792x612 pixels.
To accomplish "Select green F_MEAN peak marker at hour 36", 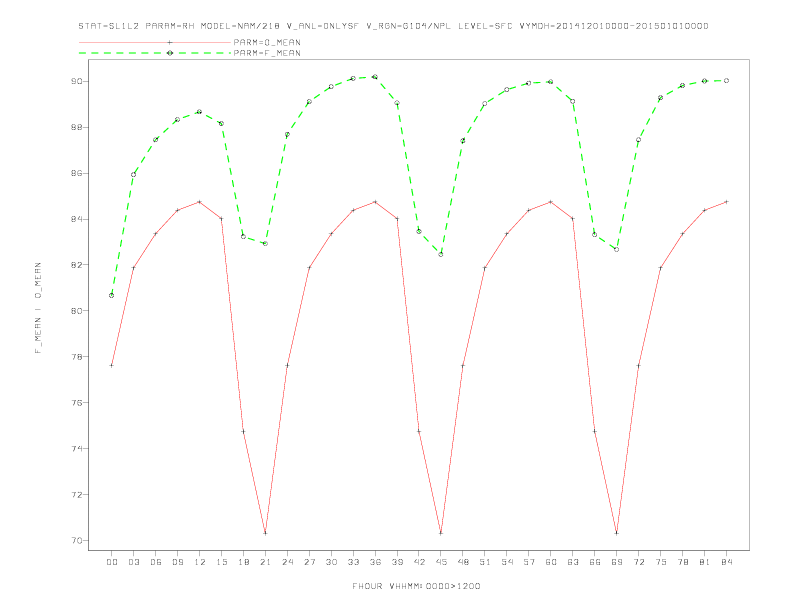I will click(x=375, y=77).
